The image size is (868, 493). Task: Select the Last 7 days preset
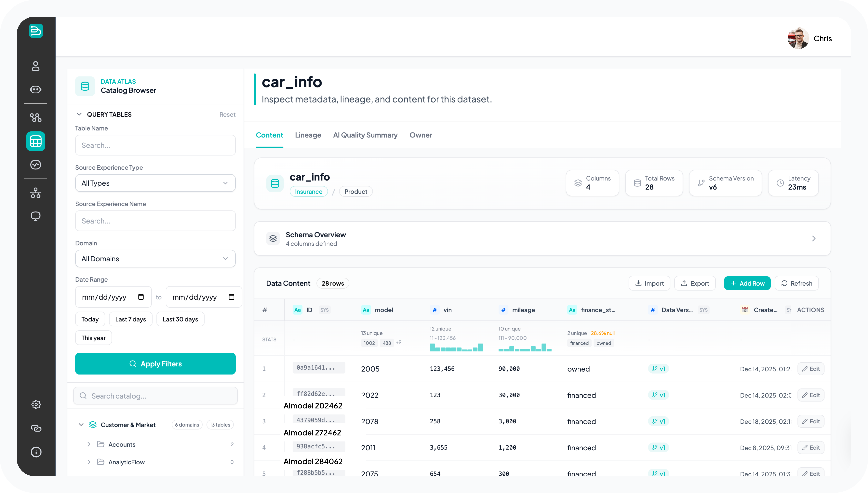click(x=131, y=319)
